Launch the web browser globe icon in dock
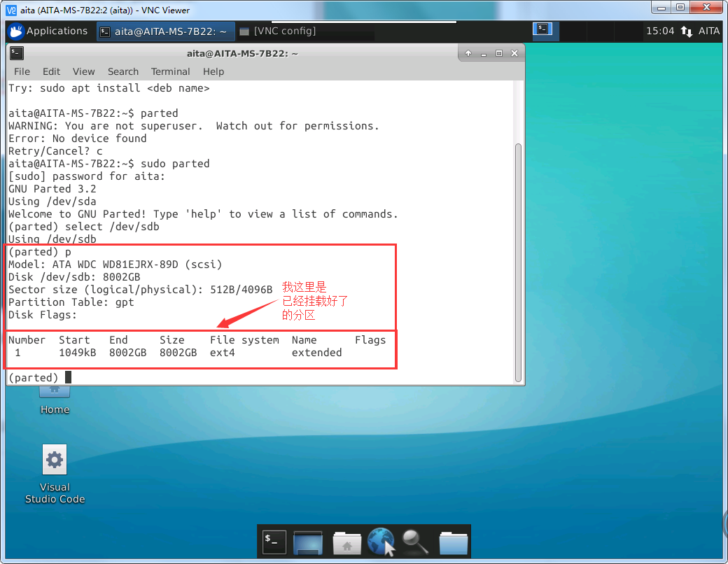 click(x=381, y=540)
